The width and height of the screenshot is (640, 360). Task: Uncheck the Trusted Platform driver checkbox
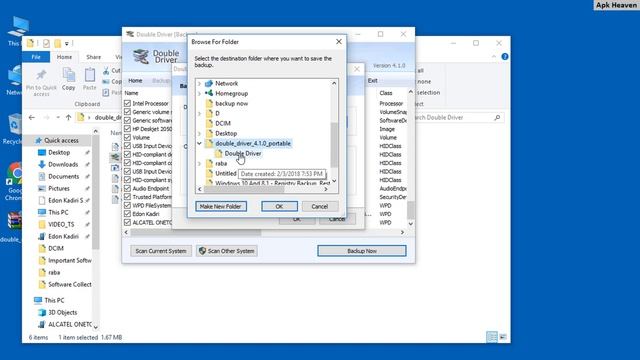(127, 197)
